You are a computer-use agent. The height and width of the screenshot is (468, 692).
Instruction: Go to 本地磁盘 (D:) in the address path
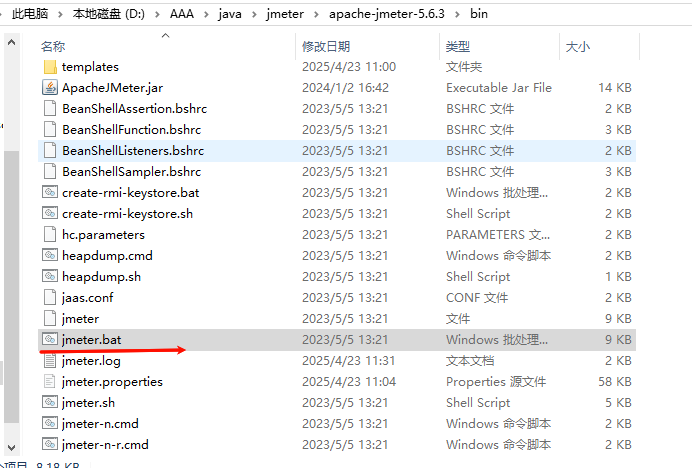pyautogui.click(x=109, y=14)
